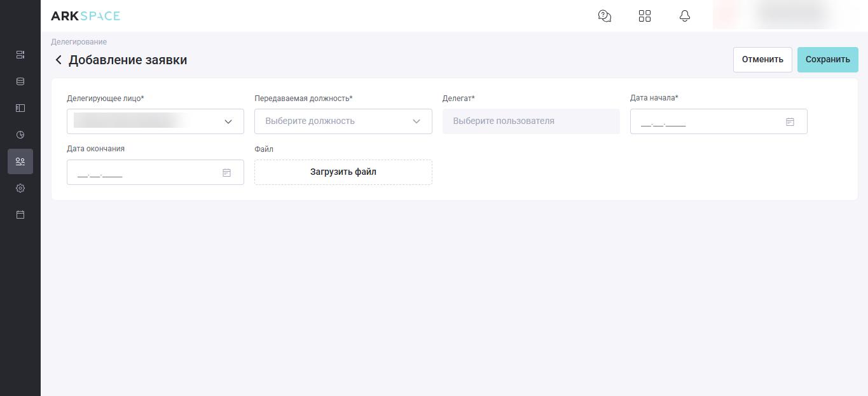Click the Сохранить button
The width and height of the screenshot is (868, 396).
click(x=828, y=59)
